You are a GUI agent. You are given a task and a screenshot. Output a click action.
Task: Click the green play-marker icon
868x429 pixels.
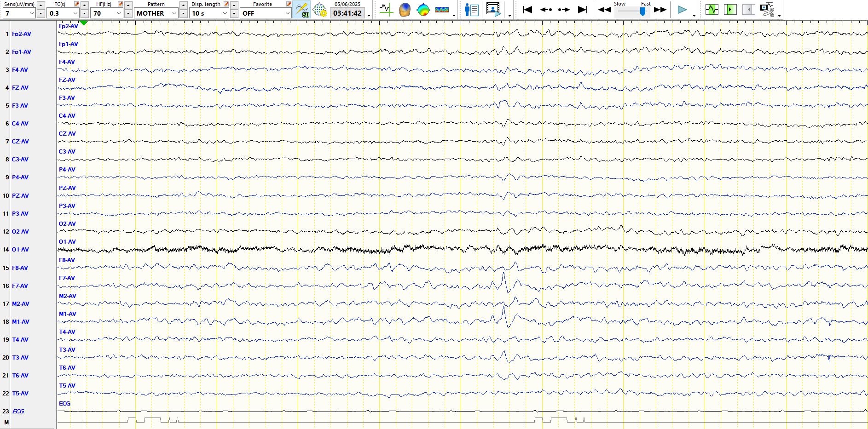pyautogui.click(x=730, y=9)
